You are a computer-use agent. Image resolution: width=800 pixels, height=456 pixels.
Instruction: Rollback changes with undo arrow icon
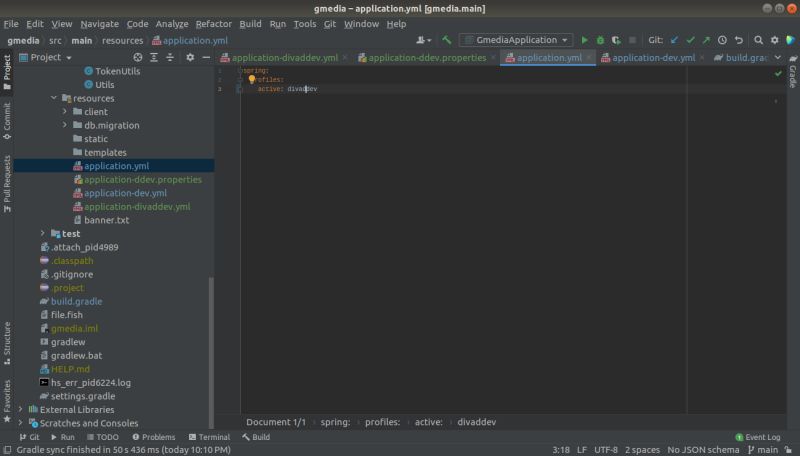[x=738, y=40]
